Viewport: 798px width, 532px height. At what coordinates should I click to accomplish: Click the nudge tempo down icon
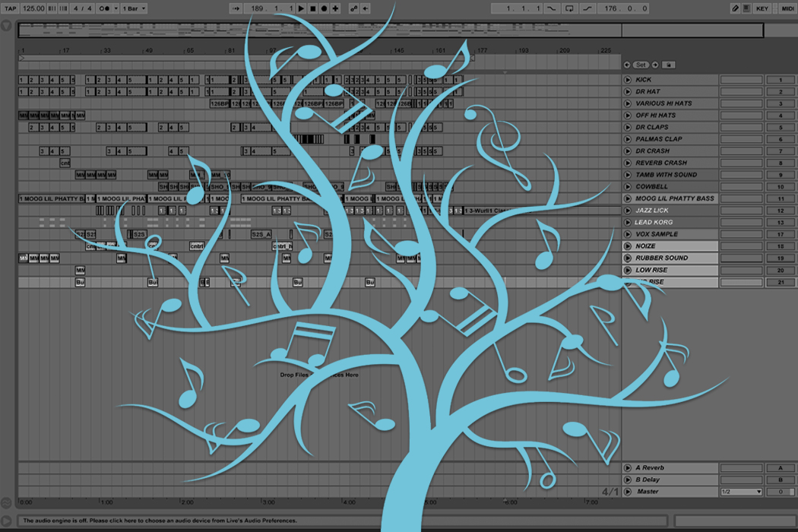tap(51, 8)
